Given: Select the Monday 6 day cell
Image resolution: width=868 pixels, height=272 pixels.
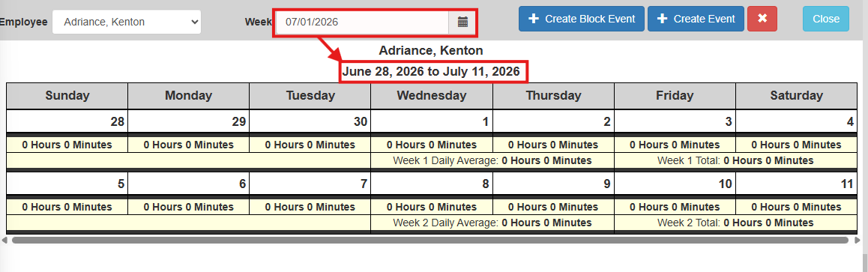Looking at the screenshot, I should [189, 184].
